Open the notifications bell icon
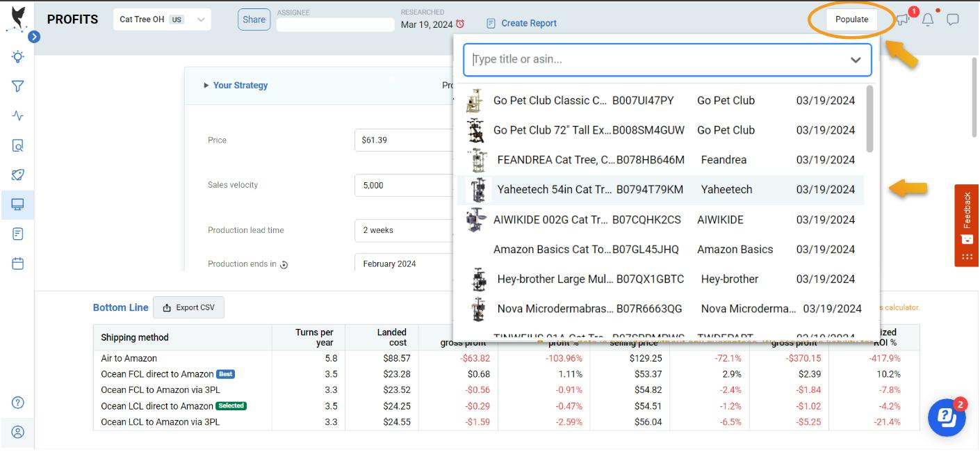980x452 pixels. pos(928,19)
